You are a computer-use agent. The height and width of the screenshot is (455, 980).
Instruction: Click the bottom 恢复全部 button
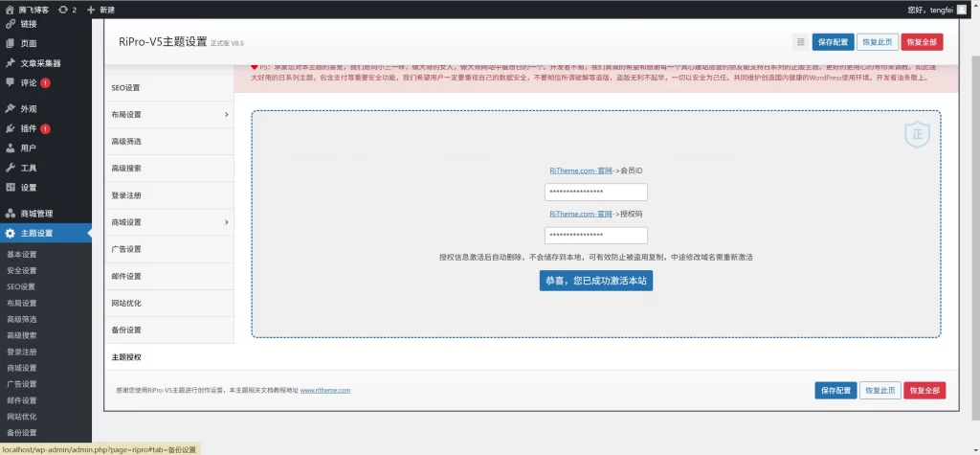point(924,391)
